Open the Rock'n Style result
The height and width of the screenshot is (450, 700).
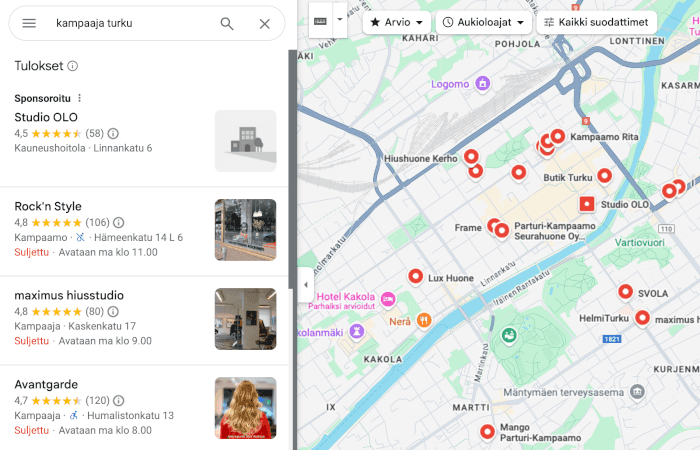[144, 231]
